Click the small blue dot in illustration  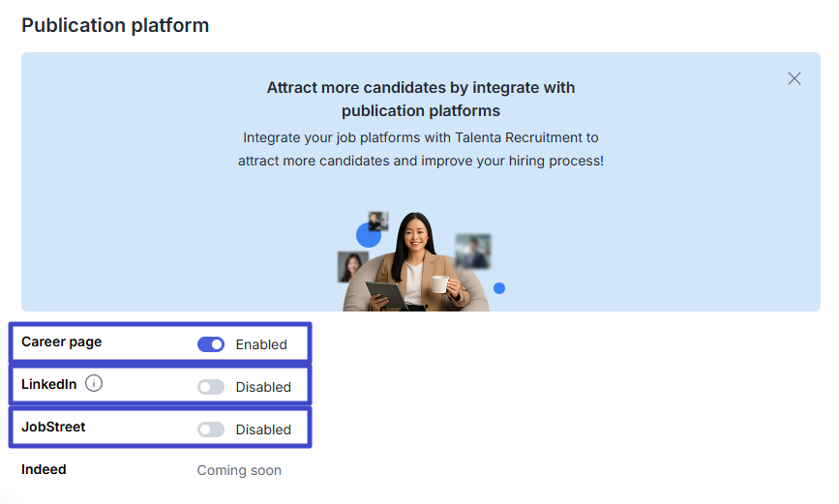tap(499, 288)
